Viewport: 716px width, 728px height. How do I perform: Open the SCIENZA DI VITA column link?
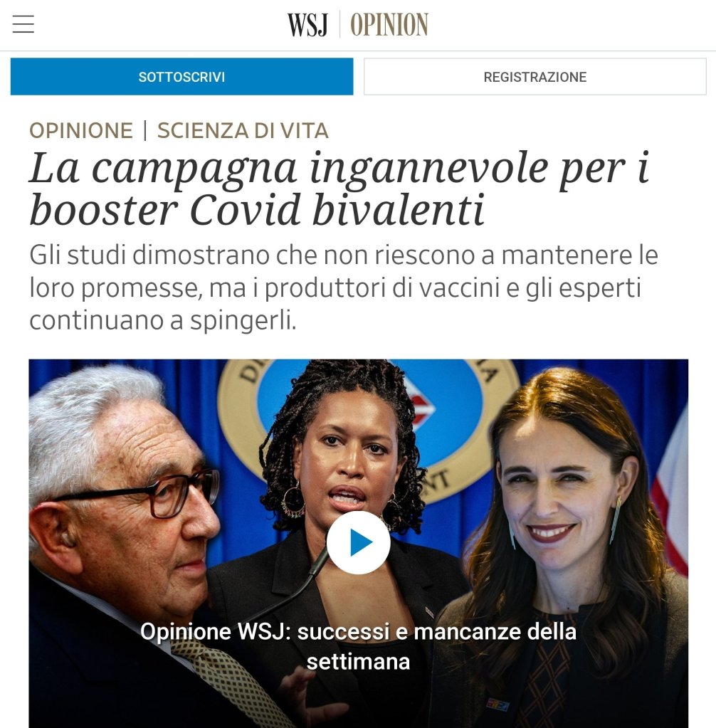243,130
